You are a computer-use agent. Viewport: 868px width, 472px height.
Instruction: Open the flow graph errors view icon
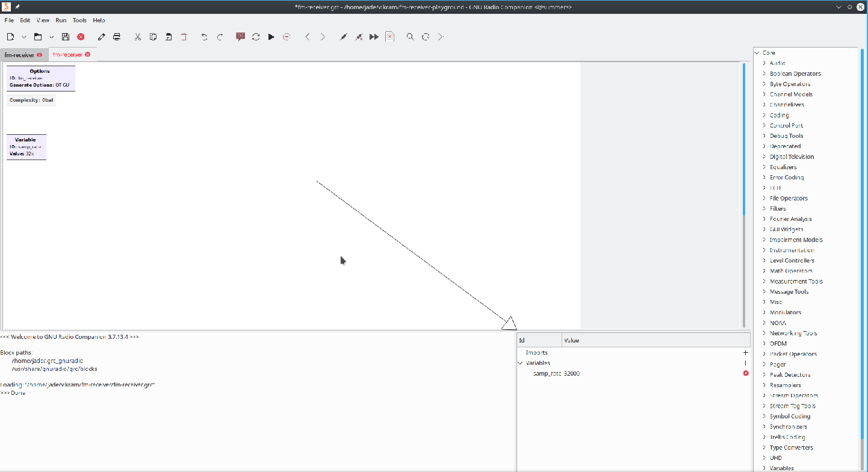[240, 37]
